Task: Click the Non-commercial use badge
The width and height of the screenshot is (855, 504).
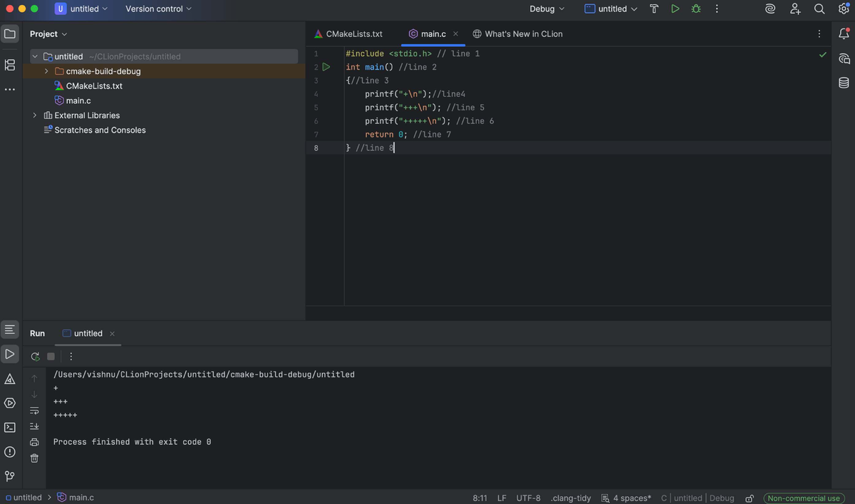Action: tap(803, 498)
